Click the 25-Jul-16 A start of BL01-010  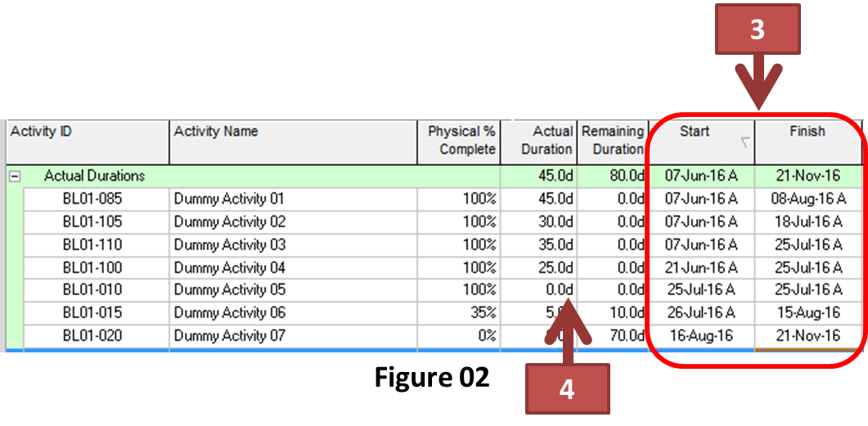pos(701,289)
